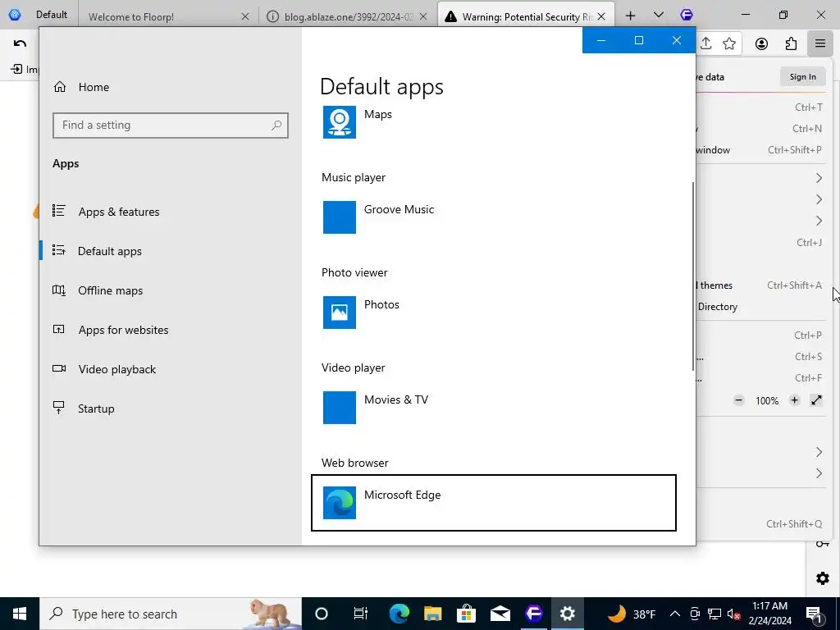Viewport: 840px width, 630px height.
Task: Open File Explorer from taskbar
Action: tap(433, 614)
